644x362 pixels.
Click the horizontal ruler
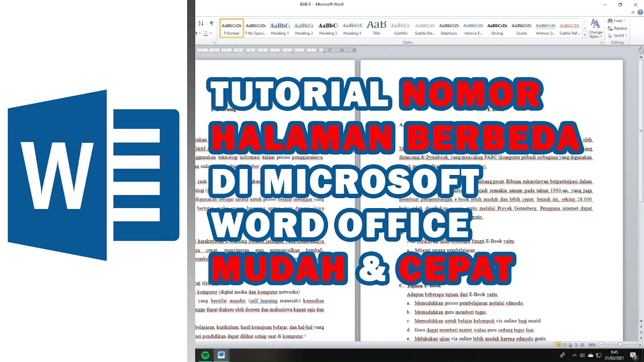[x=276, y=50]
